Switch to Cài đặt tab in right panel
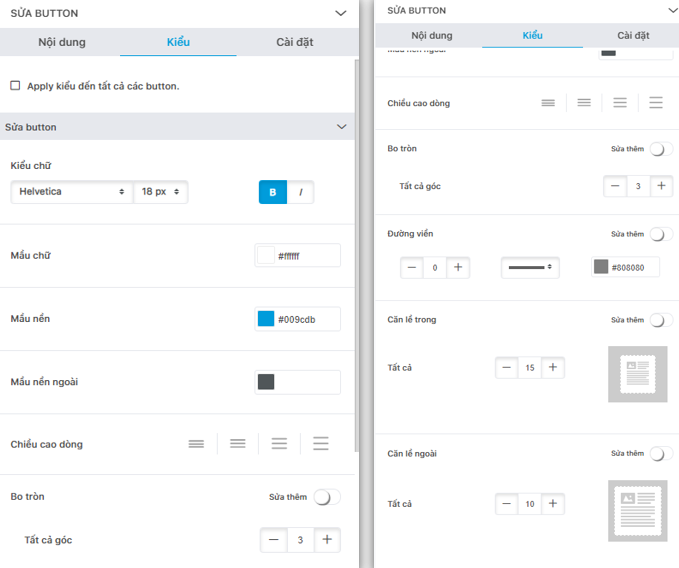 pyautogui.click(x=633, y=36)
